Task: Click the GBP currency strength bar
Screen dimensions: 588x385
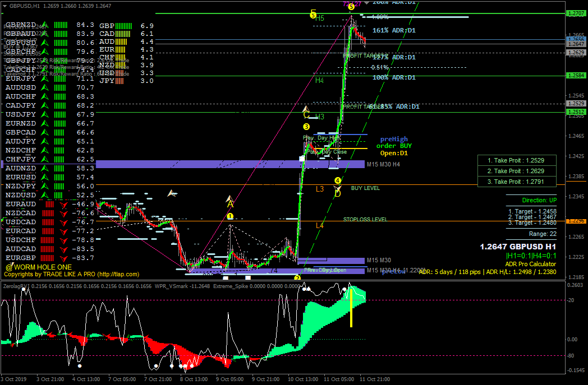Action: (124, 26)
